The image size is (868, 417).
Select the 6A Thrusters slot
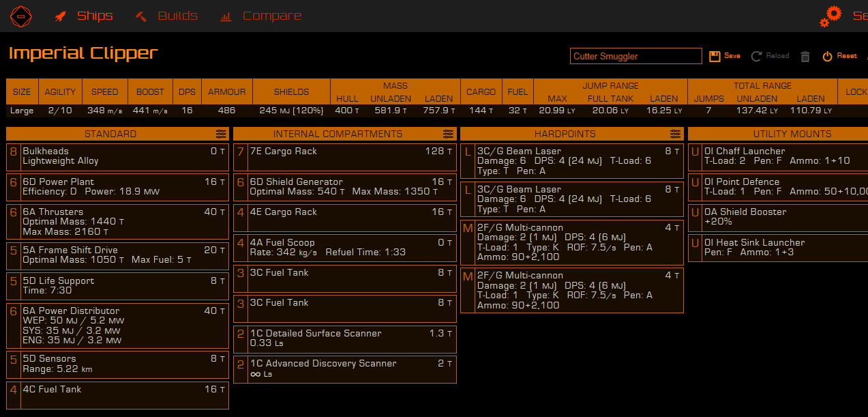[117, 222]
